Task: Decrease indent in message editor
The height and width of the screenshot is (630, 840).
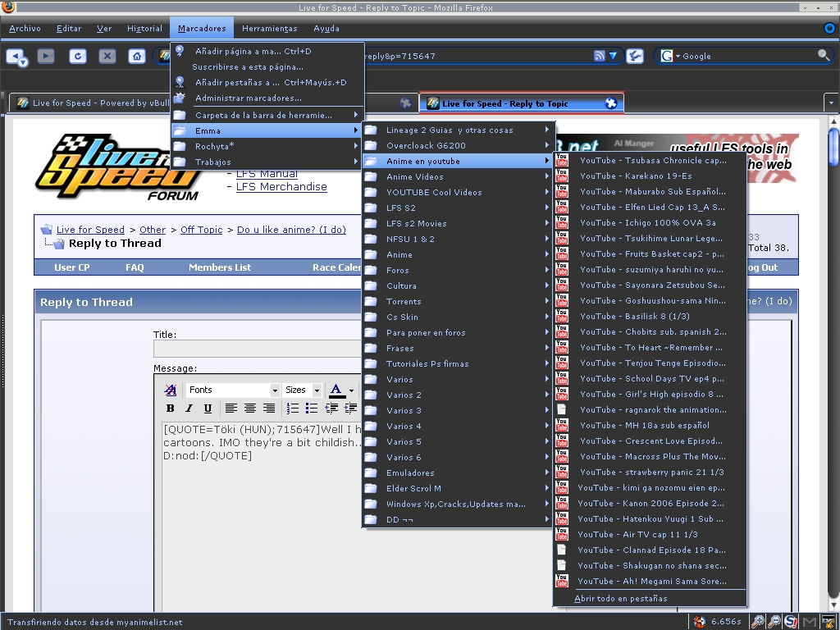Action: click(x=331, y=409)
